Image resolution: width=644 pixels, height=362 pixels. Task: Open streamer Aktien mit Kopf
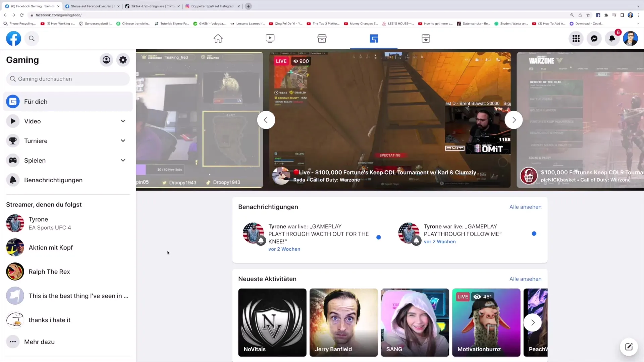point(68,248)
